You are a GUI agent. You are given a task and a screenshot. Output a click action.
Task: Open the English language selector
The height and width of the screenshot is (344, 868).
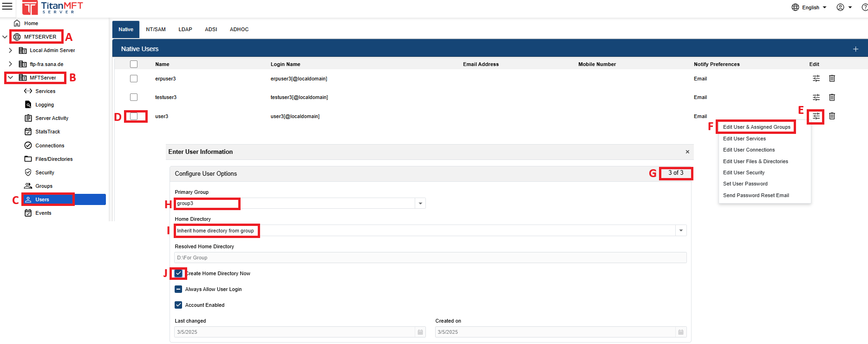coord(809,7)
